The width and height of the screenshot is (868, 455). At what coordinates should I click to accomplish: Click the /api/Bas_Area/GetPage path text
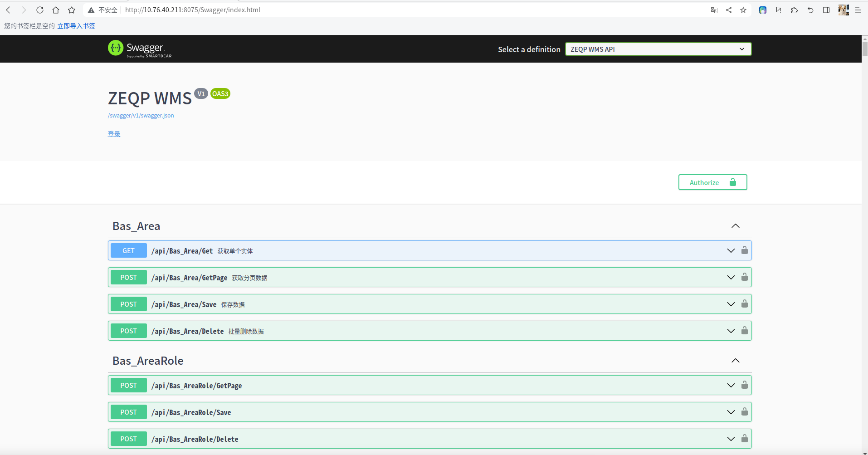(189, 278)
